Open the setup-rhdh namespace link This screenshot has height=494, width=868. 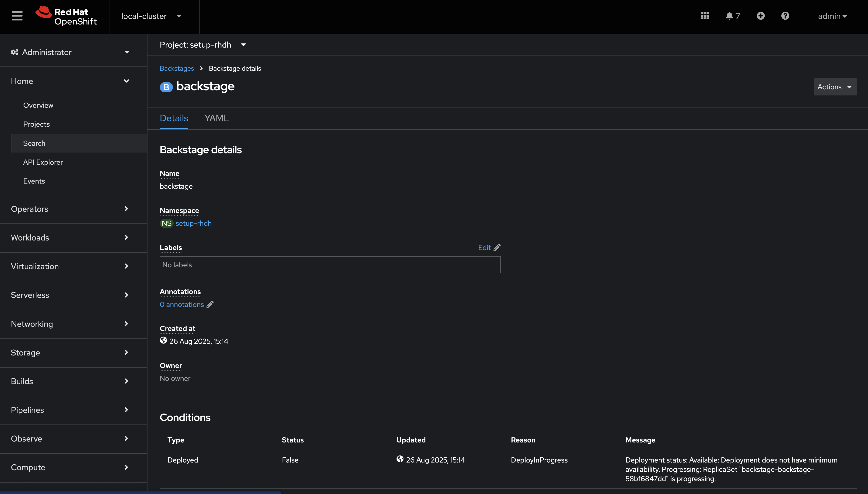pos(193,223)
